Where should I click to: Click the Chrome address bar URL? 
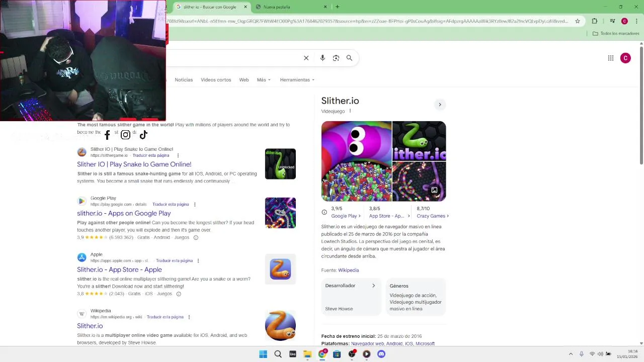point(367,21)
